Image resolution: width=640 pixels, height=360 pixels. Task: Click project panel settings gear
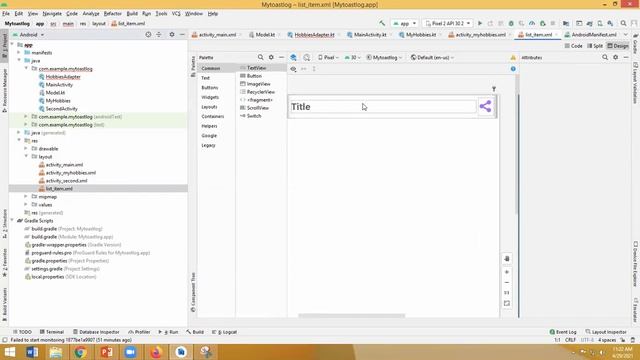[172, 35]
